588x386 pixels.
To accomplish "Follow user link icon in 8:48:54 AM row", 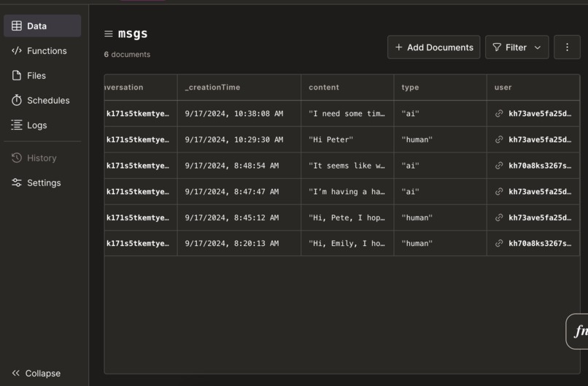I will coord(499,166).
